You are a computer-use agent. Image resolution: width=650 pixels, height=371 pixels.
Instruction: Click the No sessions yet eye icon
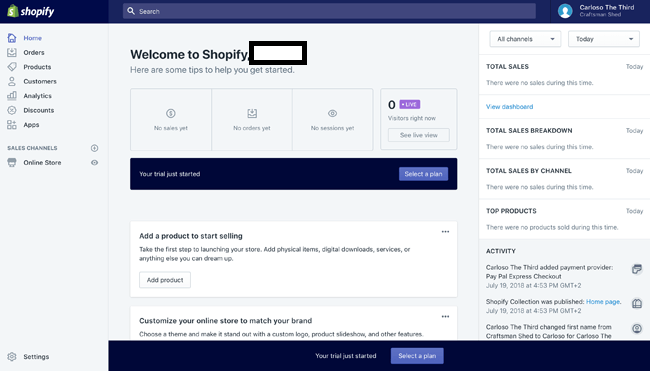pyautogui.click(x=332, y=113)
